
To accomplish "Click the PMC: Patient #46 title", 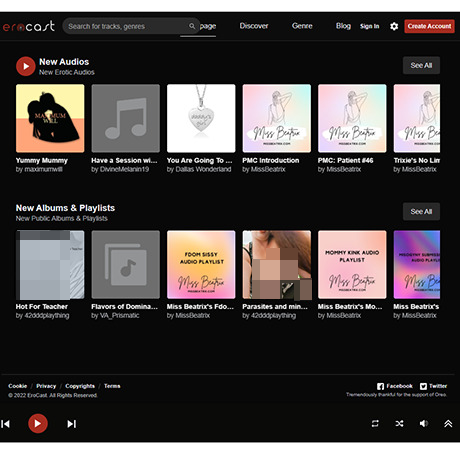I will click(x=345, y=160).
